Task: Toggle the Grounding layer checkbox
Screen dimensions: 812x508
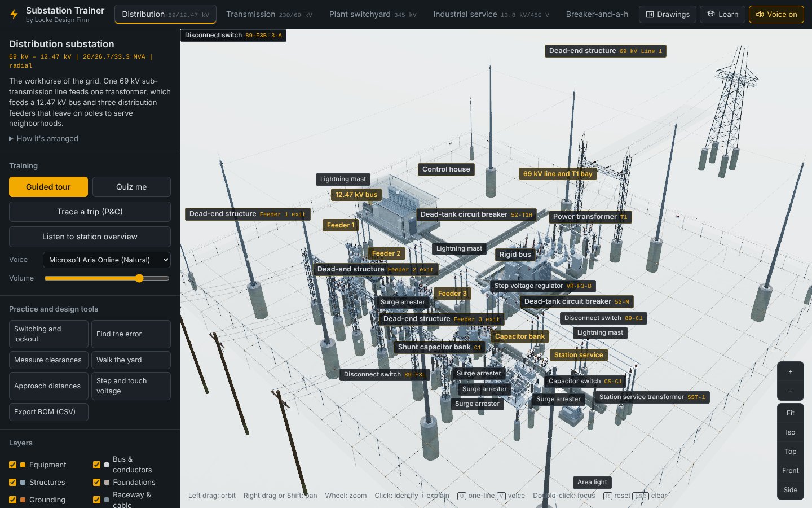Action: [x=12, y=500]
